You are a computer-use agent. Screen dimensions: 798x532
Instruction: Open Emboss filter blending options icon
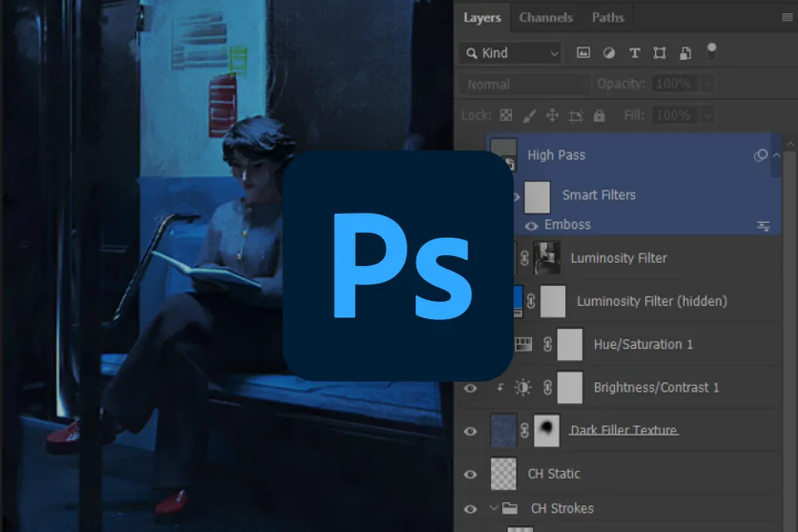[763, 225]
